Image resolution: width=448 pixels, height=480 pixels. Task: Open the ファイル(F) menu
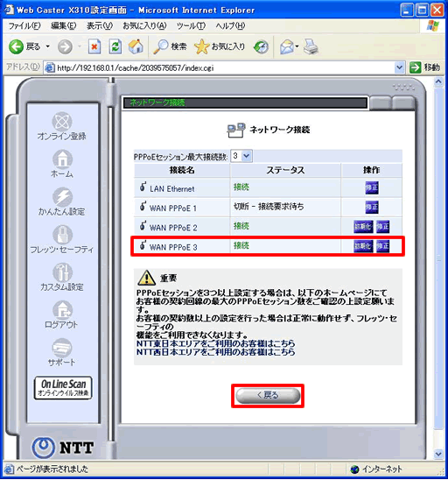(24, 26)
